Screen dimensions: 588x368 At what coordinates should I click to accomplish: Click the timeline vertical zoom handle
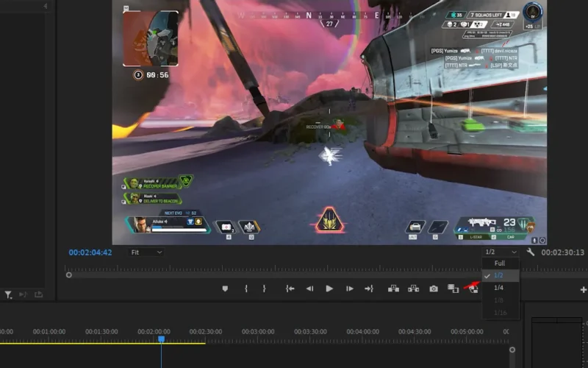click(512, 350)
